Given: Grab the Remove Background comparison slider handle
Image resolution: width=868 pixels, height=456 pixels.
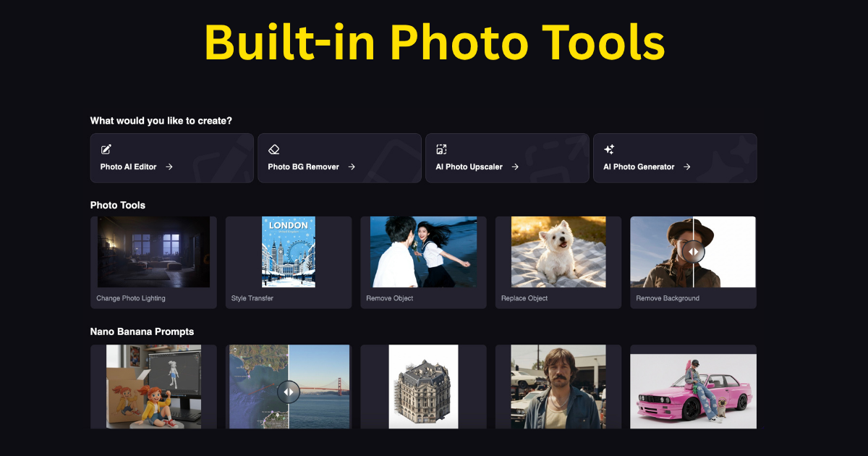Looking at the screenshot, I should pyautogui.click(x=693, y=252).
